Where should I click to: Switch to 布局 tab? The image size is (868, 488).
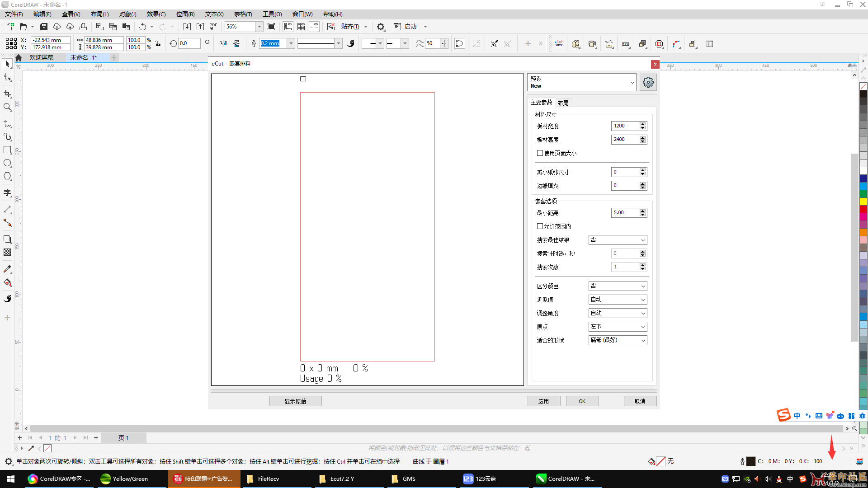tap(563, 103)
